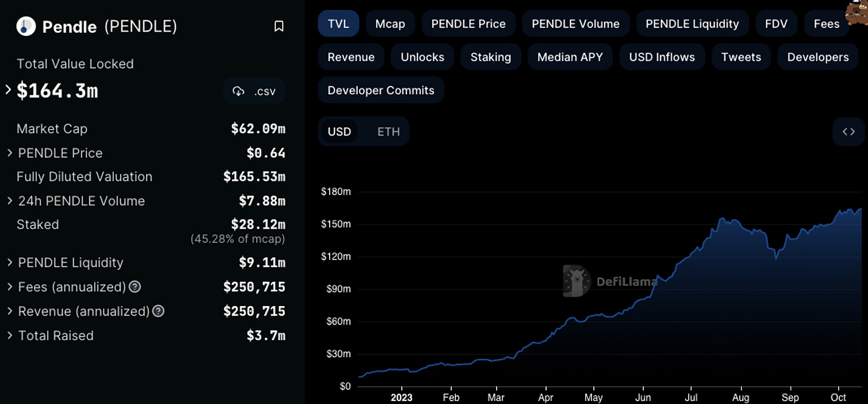Viewport: 868px width, 404px height.
Task: Click Revenue annualized help icon
Action: point(158,312)
